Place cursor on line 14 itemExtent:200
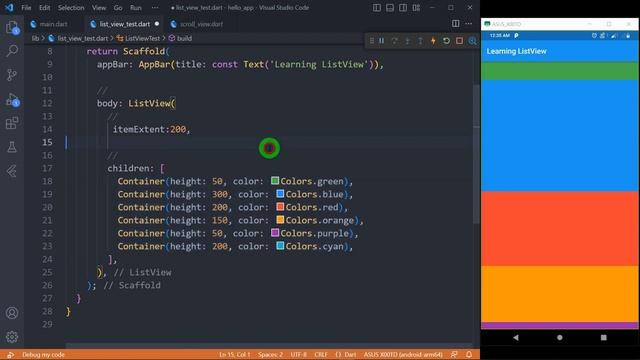The width and height of the screenshot is (640, 360). click(x=151, y=129)
